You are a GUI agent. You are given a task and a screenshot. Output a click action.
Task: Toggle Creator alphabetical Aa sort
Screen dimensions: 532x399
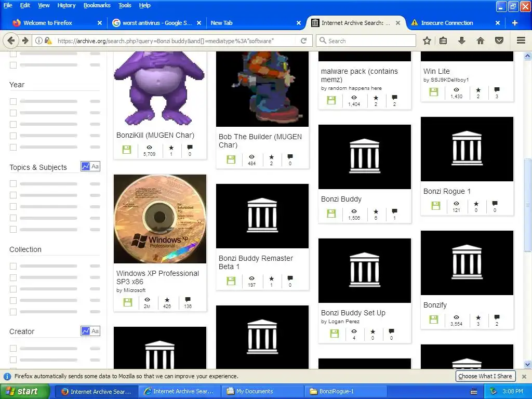(x=96, y=331)
